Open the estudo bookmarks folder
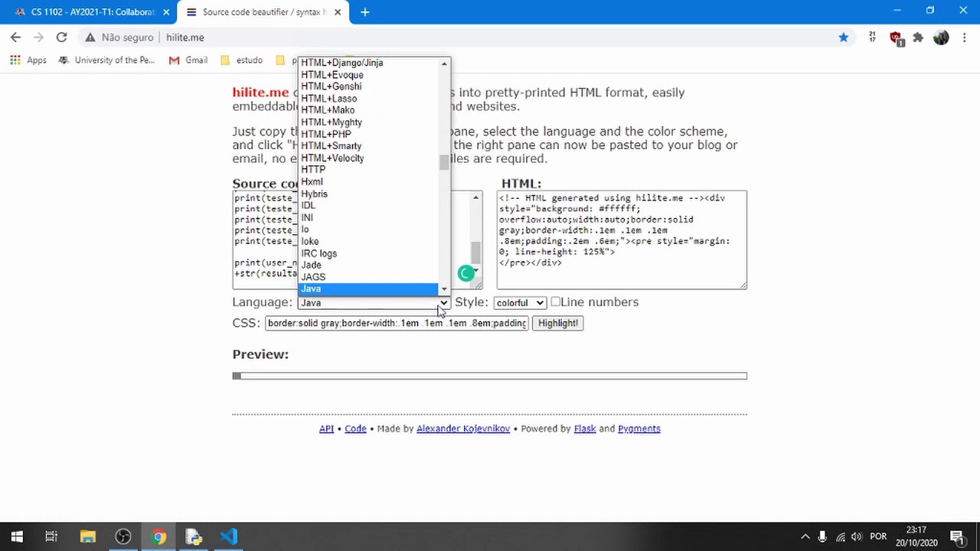 pyautogui.click(x=241, y=60)
